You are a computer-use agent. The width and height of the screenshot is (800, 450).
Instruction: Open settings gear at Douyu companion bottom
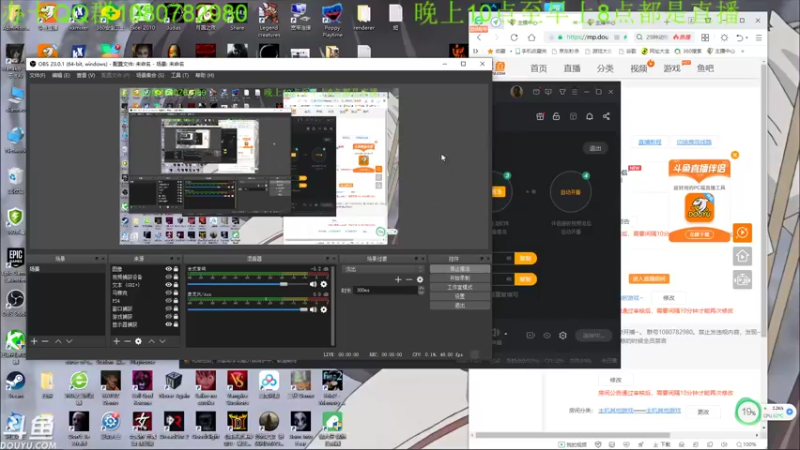pos(563,335)
